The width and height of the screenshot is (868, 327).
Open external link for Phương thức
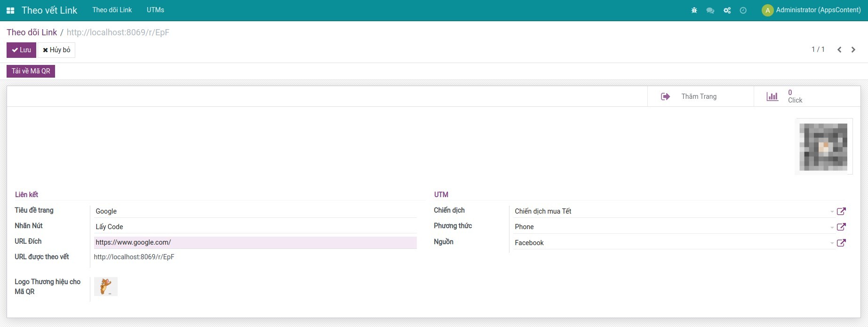[x=841, y=227]
